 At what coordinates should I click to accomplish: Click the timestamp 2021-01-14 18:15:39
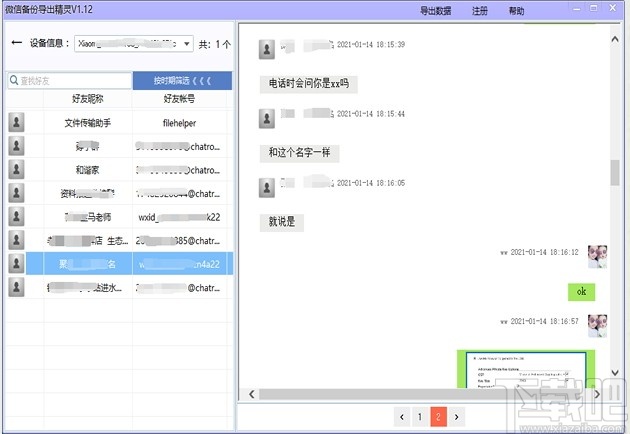tap(371, 45)
